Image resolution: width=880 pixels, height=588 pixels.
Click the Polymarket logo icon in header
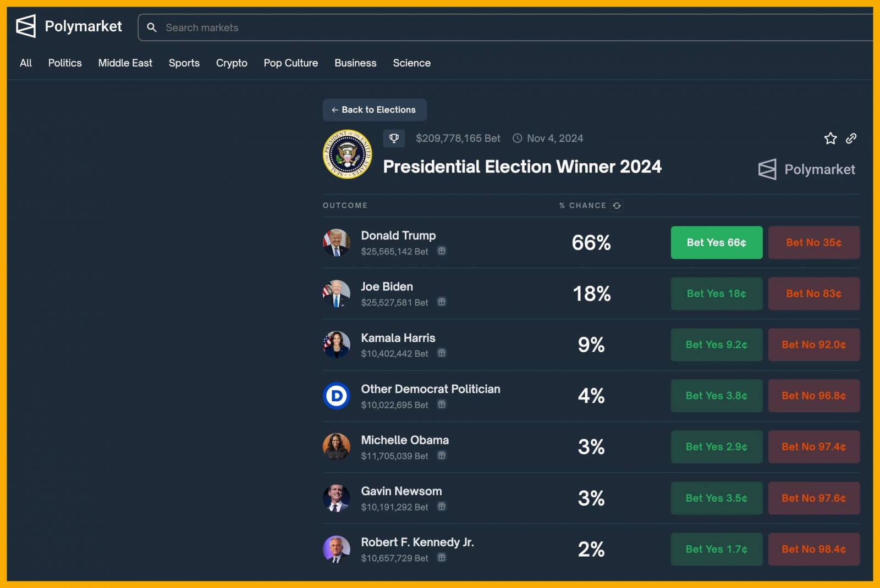(26, 26)
